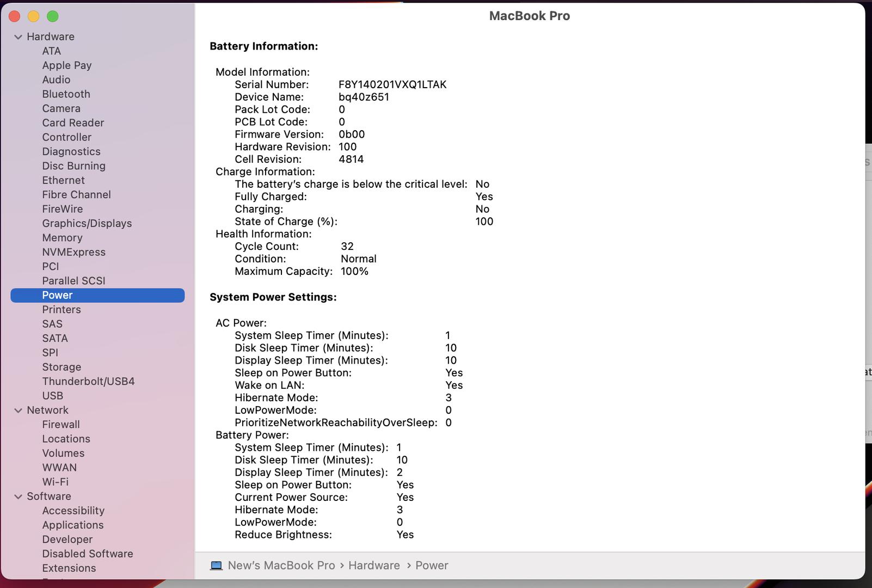Select SPI in the sidebar
Screen dimensions: 872x588
coord(50,353)
